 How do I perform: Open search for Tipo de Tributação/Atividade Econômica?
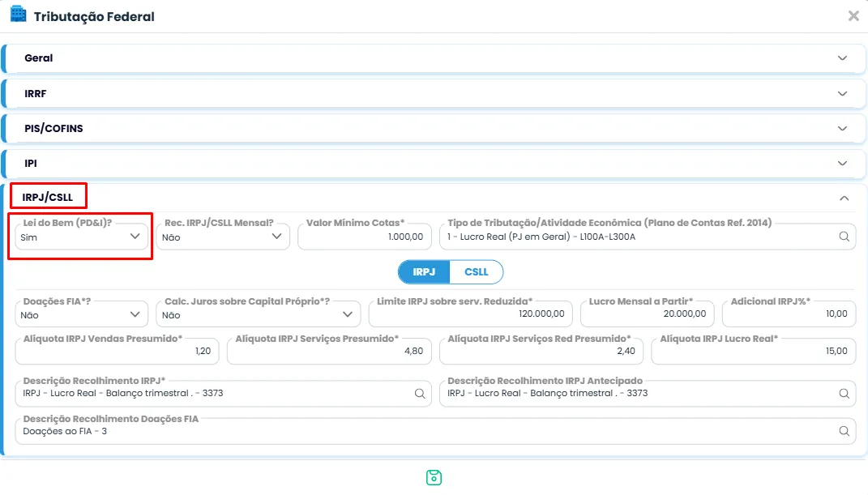tap(844, 237)
